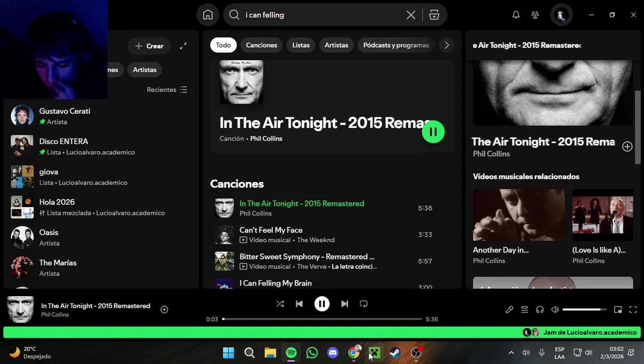Click top result album cover image
Screen dimensions: 644x364
(241, 82)
